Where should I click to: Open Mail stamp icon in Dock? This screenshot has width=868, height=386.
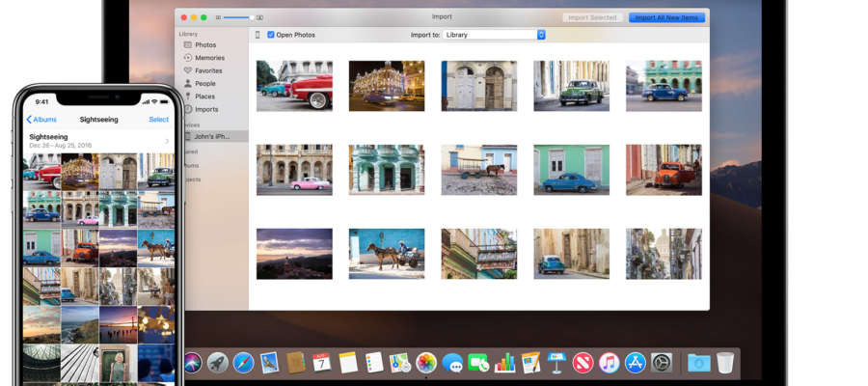(x=269, y=363)
